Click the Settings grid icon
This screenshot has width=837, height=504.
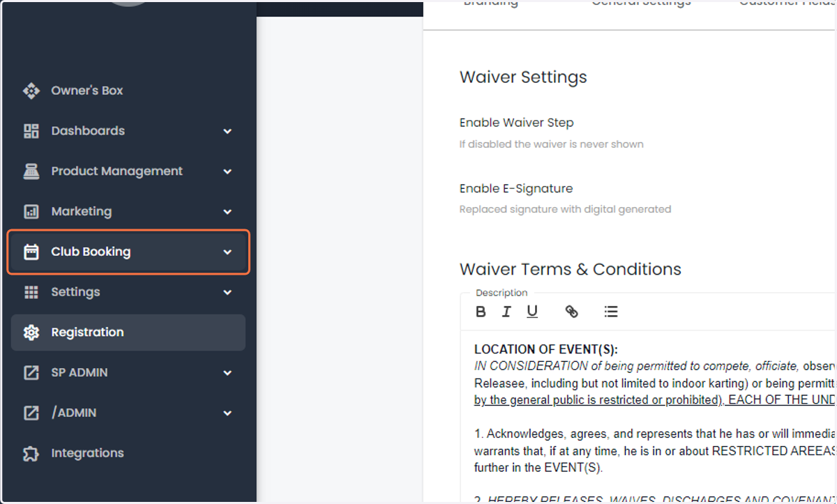coord(31,292)
